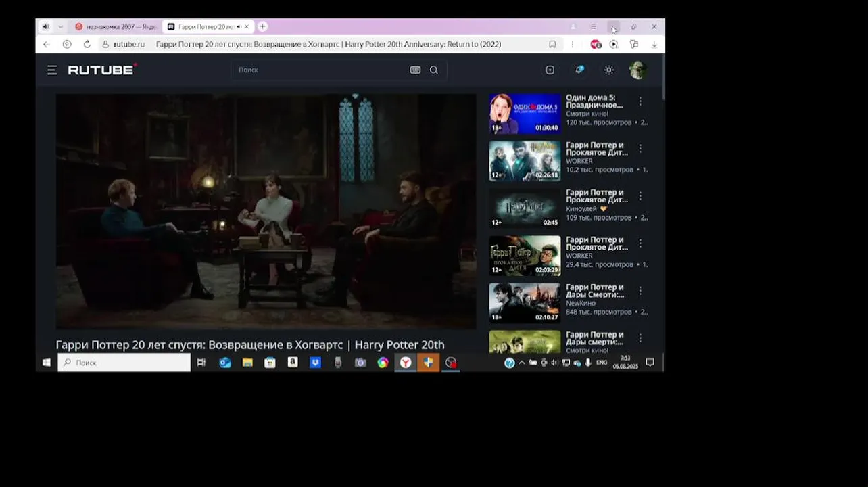Open the upload video icon in the header

click(x=550, y=70)
